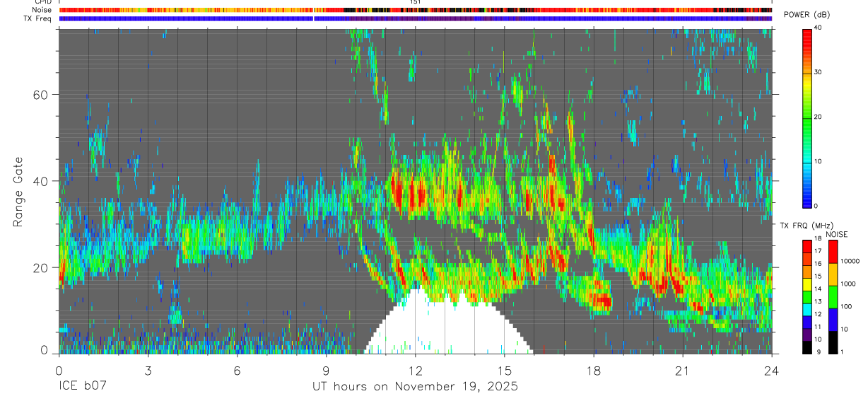This screenshot has width=868, height=401.
Task: Click the 10000 label on NOISE legend
Action: 850,262
